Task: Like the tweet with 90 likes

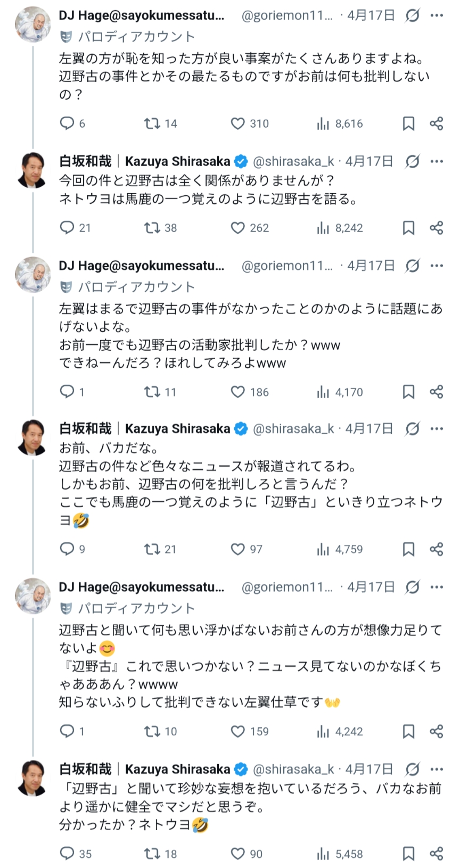Action: coord(237,854)
